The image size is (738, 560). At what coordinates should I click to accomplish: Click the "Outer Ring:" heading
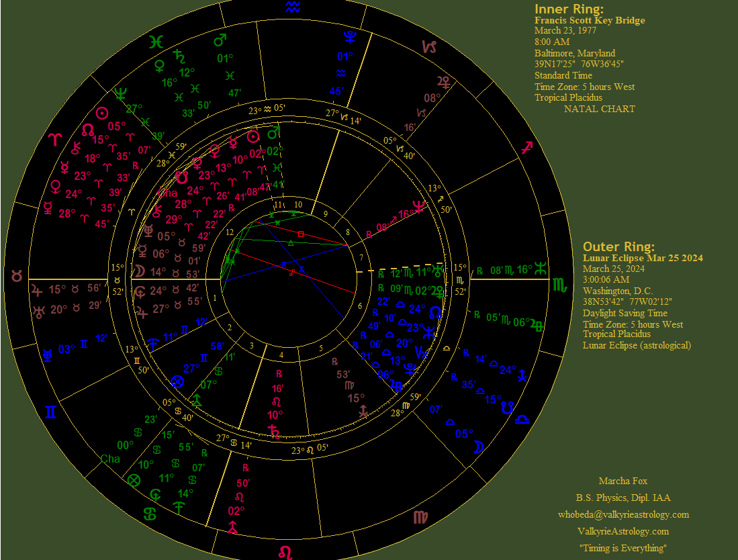618,246
